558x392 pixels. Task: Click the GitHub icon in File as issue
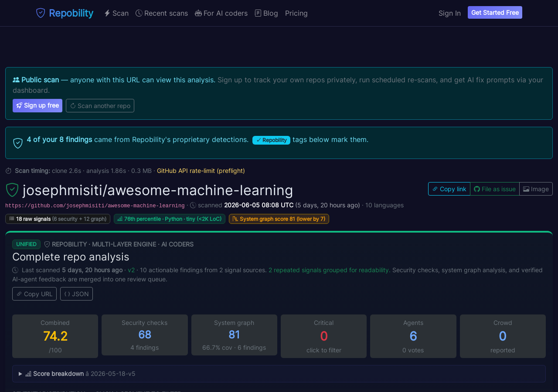pyautogui.click(x=477, y=189)
